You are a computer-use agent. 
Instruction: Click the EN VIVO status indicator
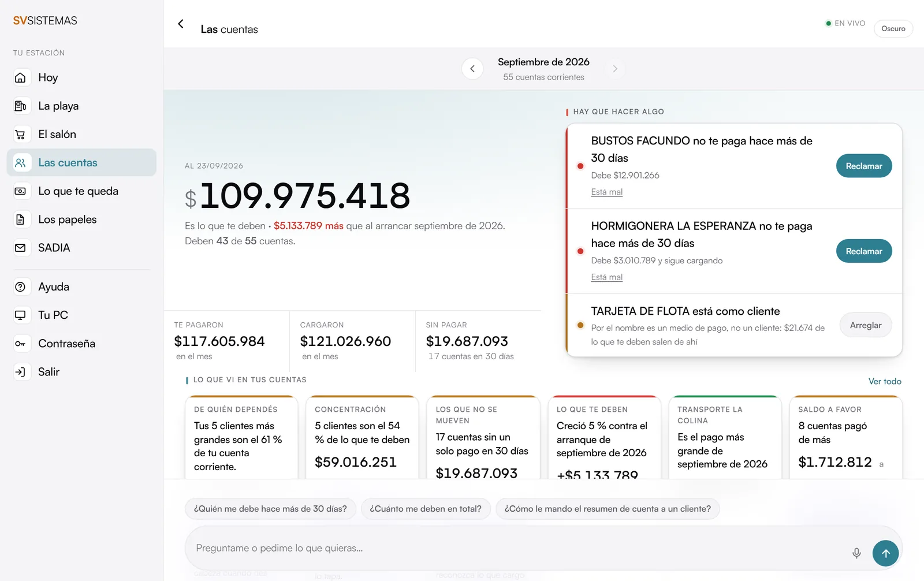[845, 23]
